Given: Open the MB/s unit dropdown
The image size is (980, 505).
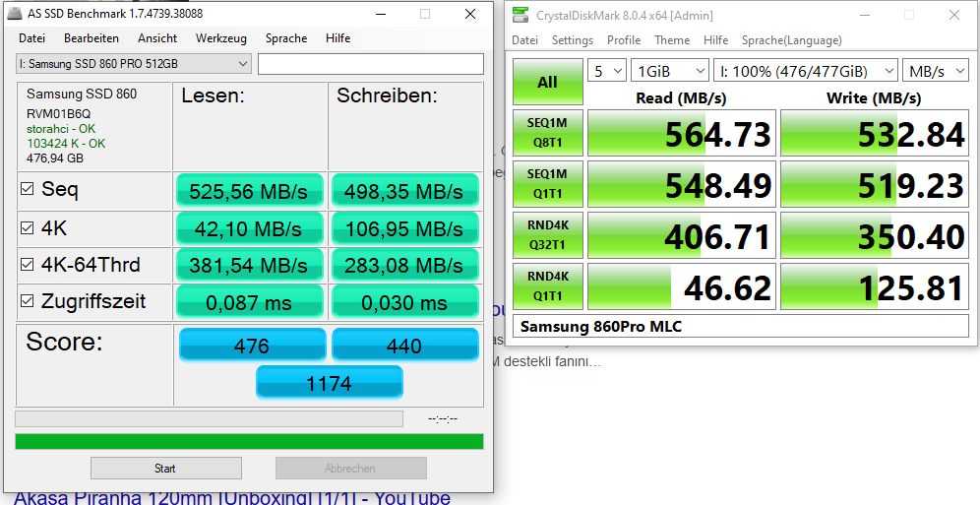Looking at the screenshot, I should click(x=935, y=71).
